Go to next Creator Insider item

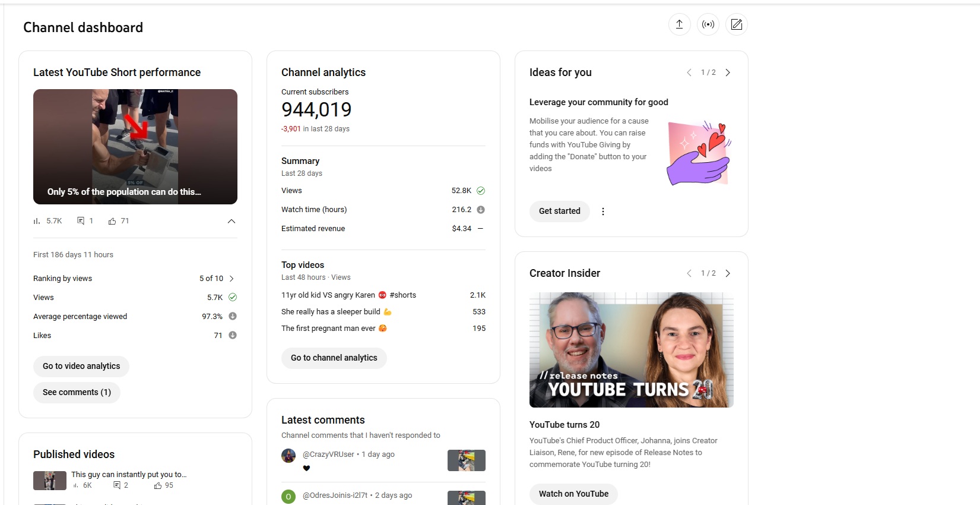(x=728, y=273)
